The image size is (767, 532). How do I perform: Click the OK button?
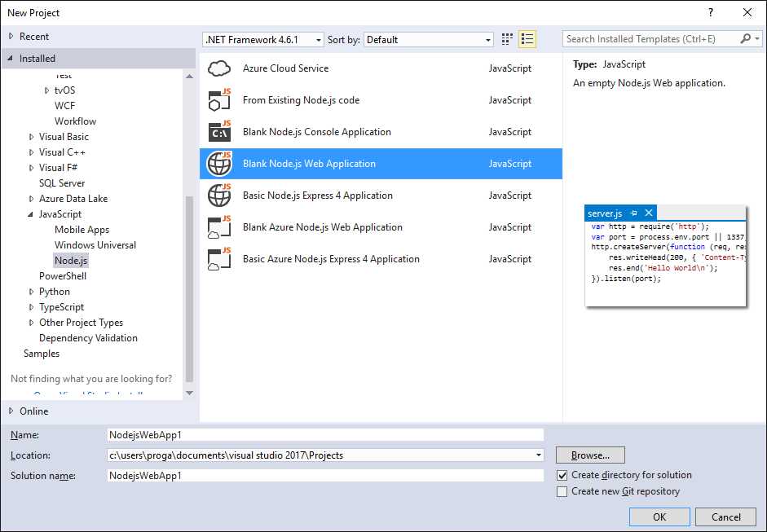point(659,517)
